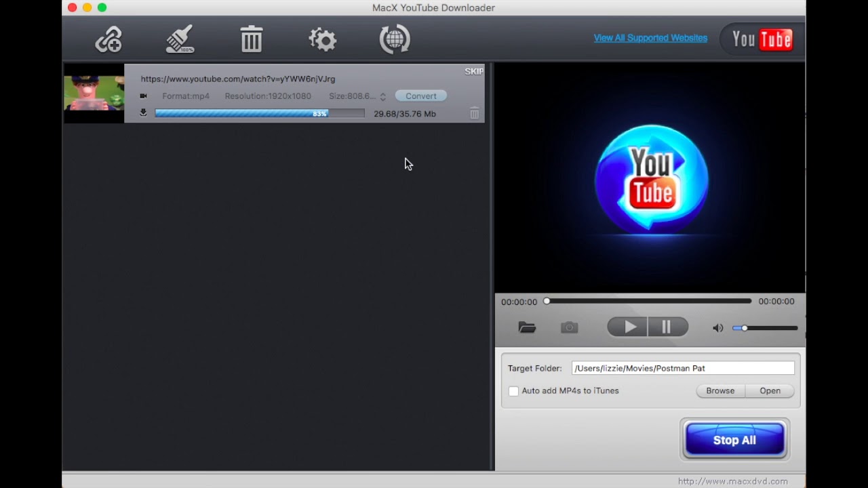Click the Open button for target folder
The height and width of the screenshot is (488, 868).
click(770, 390)
